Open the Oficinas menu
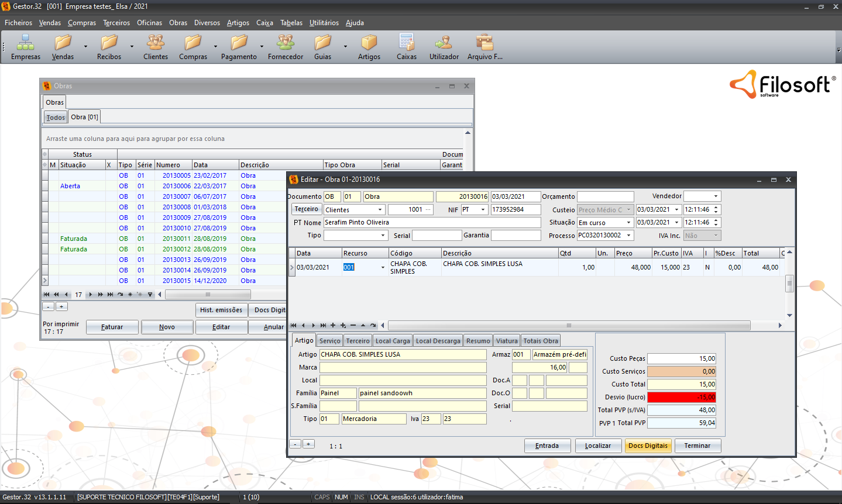842x504 pixels. click(x=149, y=23)
